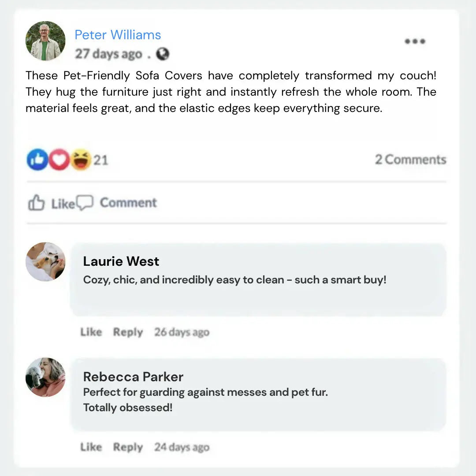Open the three-dots post options menu
Image resolution: width=476 pixels, height=476 pixels.
415,41
